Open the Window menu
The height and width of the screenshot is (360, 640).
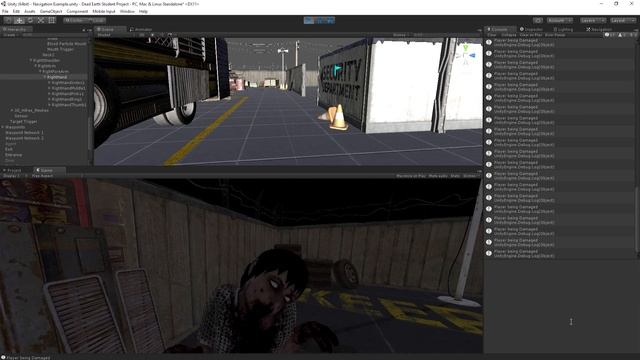pos(127,11)
